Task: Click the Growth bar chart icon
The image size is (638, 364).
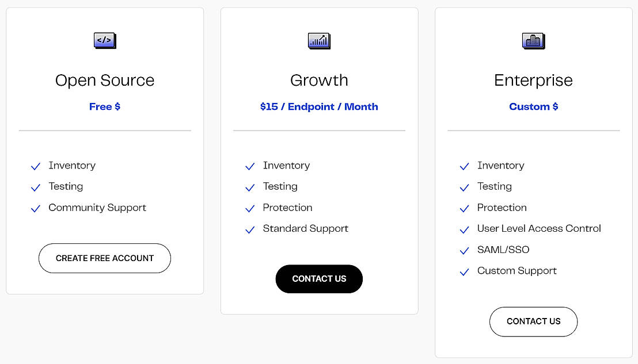Action: [x=320, y=41]
